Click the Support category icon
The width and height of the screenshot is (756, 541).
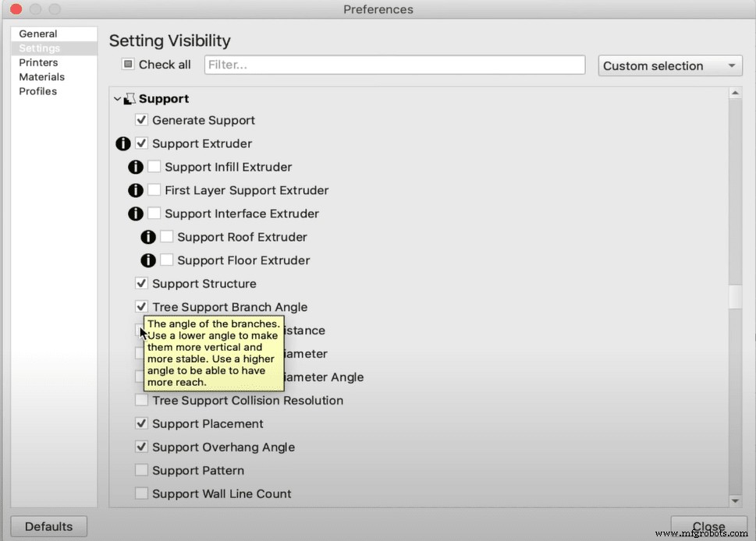pos(130,99)
